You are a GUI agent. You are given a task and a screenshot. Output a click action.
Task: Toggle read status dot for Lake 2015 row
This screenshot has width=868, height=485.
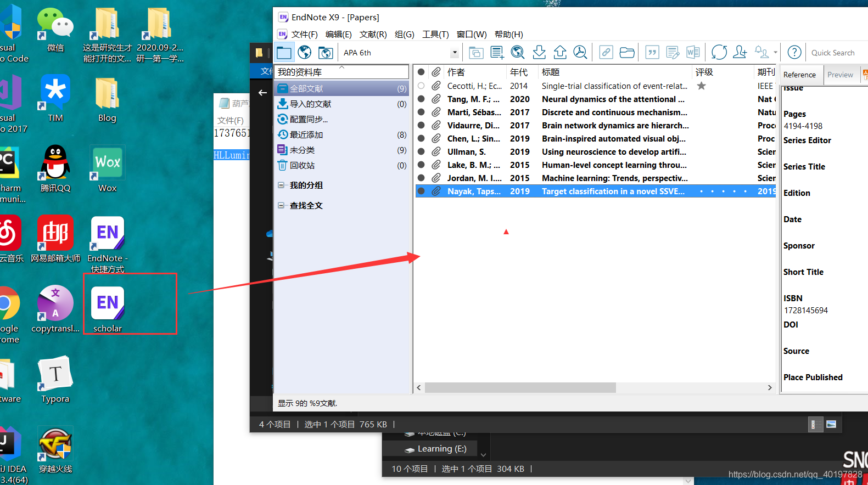(x=421, y=165)
